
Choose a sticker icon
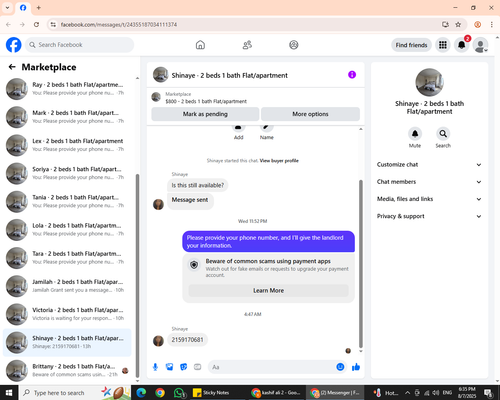(x=184, y=367)
